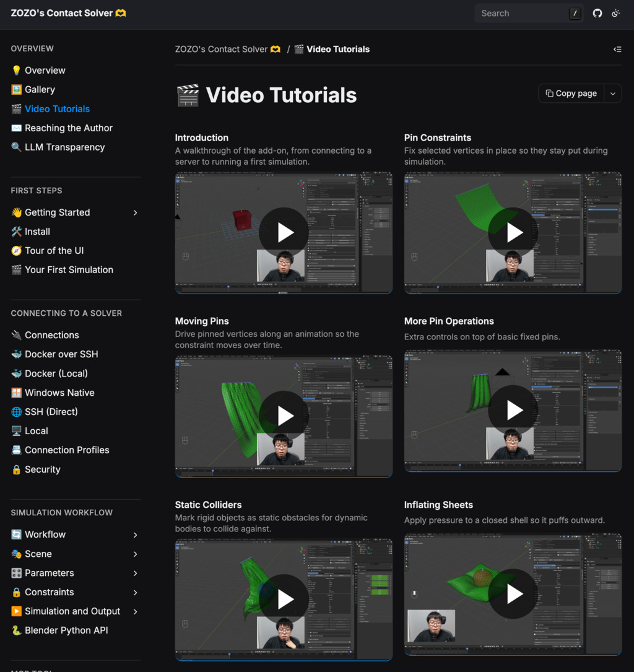This screenshot has width=634, height=672.
Task: Click the Reaching the Author envelope icon
Action: (x=16, y=128)
